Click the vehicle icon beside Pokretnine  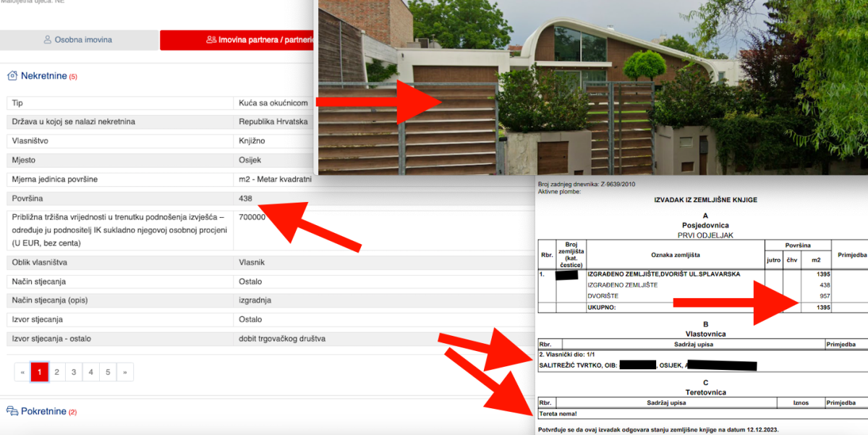[12, 411]
